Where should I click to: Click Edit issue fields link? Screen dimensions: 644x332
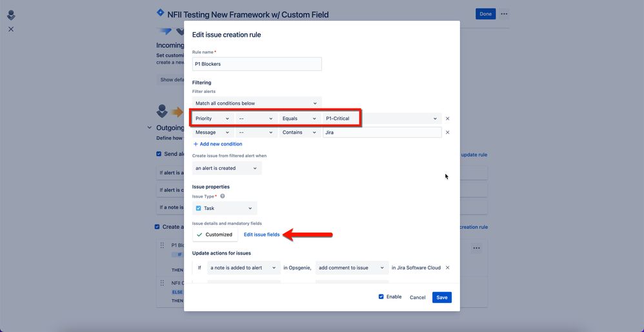[x=261, y=234]
